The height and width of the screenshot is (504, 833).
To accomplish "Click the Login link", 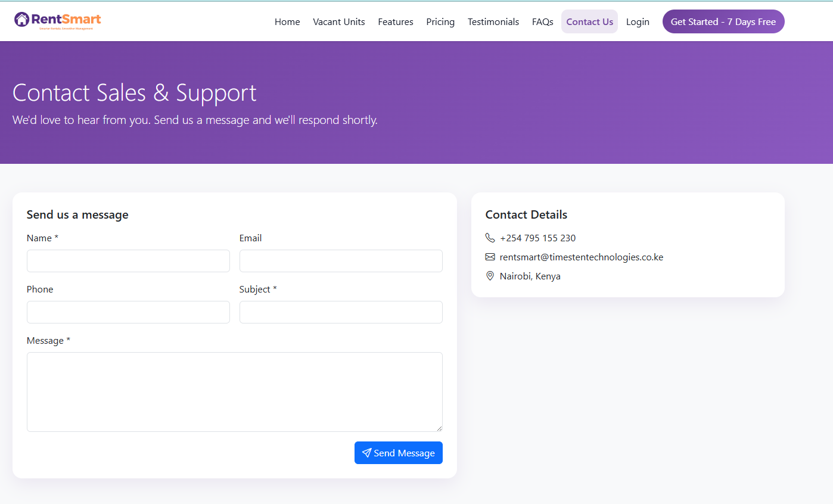I will click(x=638, y=21).
